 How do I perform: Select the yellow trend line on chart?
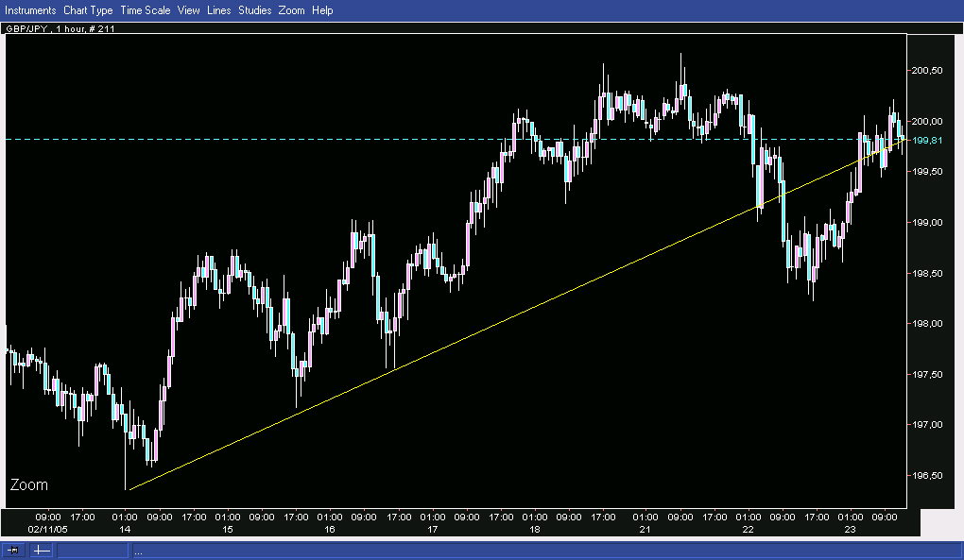pos(516,314)
